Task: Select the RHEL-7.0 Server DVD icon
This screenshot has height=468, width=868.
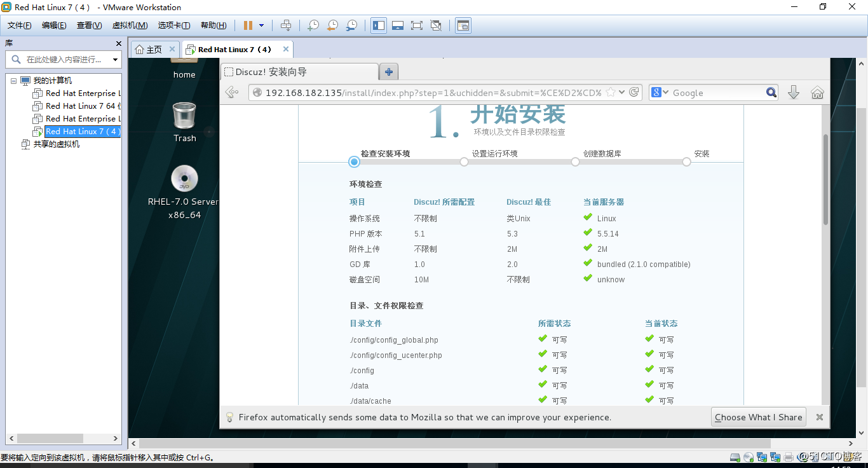Action: click(184, 192)
